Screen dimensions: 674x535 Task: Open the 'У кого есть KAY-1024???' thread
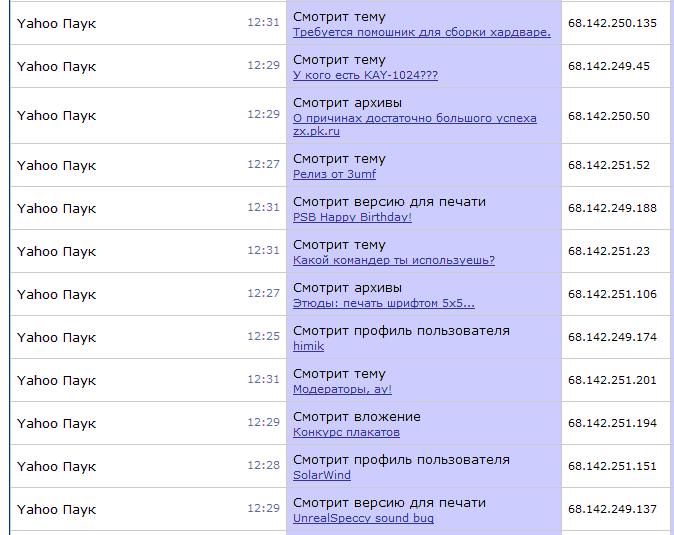point(365,75)
